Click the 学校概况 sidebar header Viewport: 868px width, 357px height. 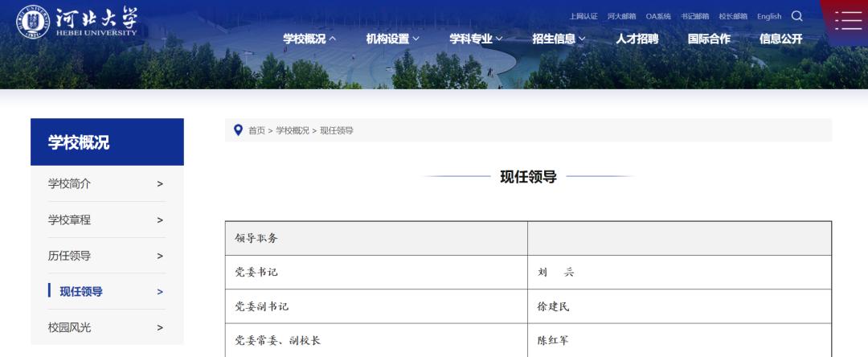(x=107, y=142)
